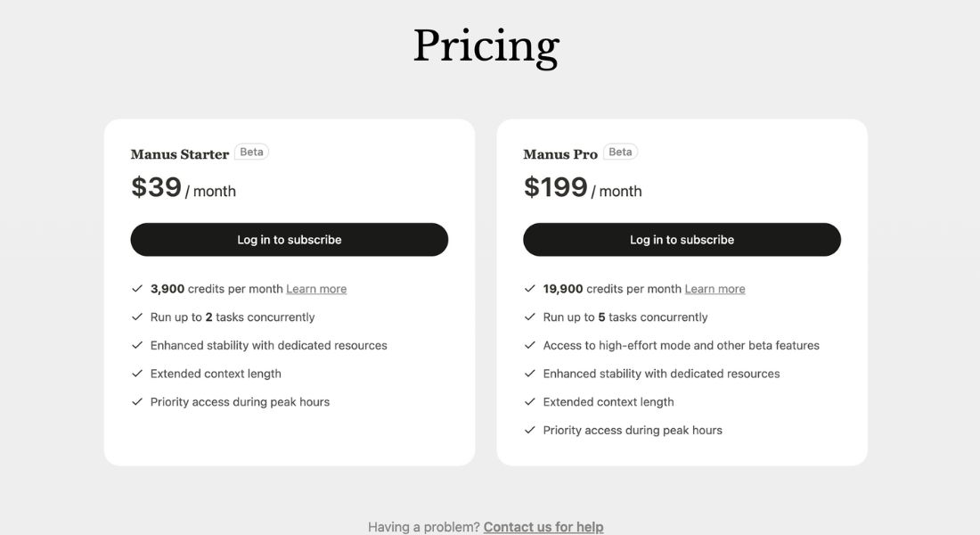980x535 pixels.
Task: Click checkmark icon beside 19,900 credits per month
Action: click(529, 289)
